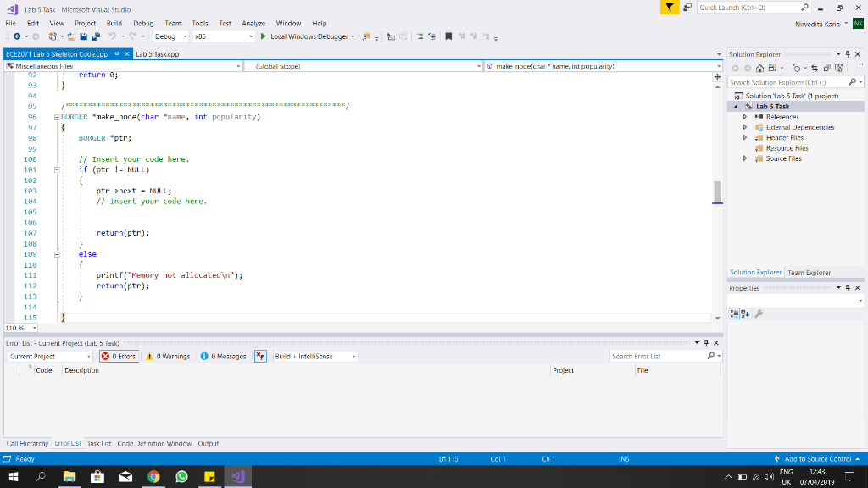Click Show All Files icon in Solution Explorer
This screenshot has height=488, width=868.
839,68
